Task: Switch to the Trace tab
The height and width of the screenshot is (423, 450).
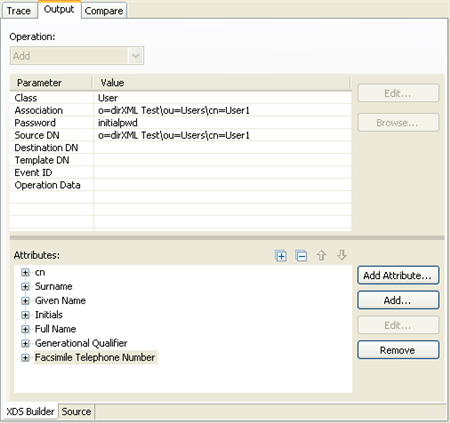Action: (19, 11)
